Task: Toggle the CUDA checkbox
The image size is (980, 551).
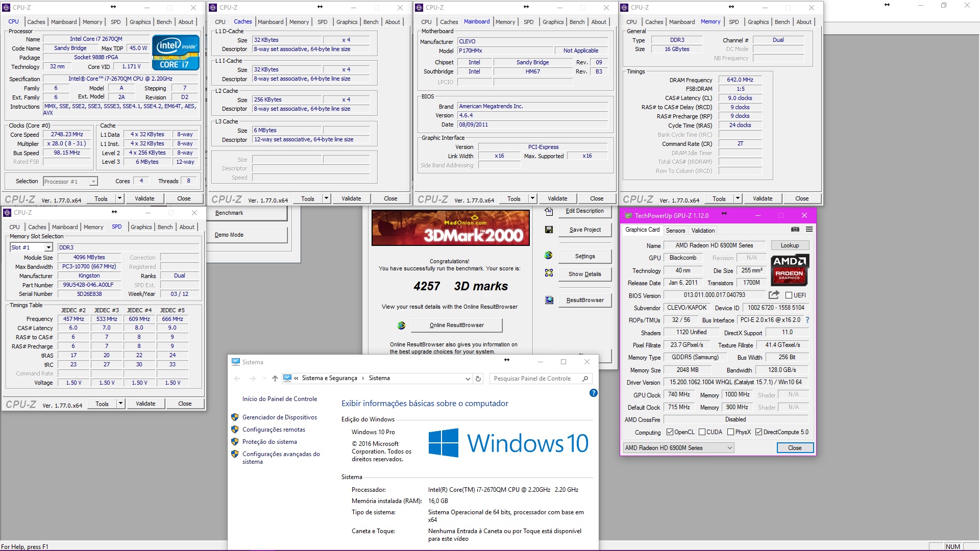Action: [702, 432]
